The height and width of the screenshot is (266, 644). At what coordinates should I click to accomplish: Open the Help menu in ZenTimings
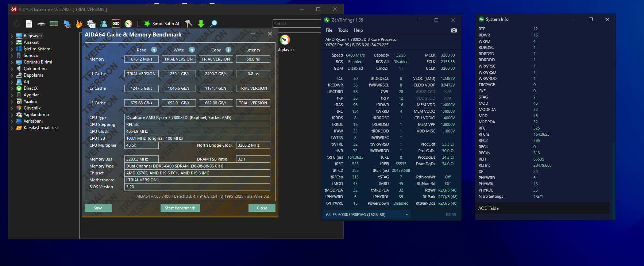tap(358, 30)
